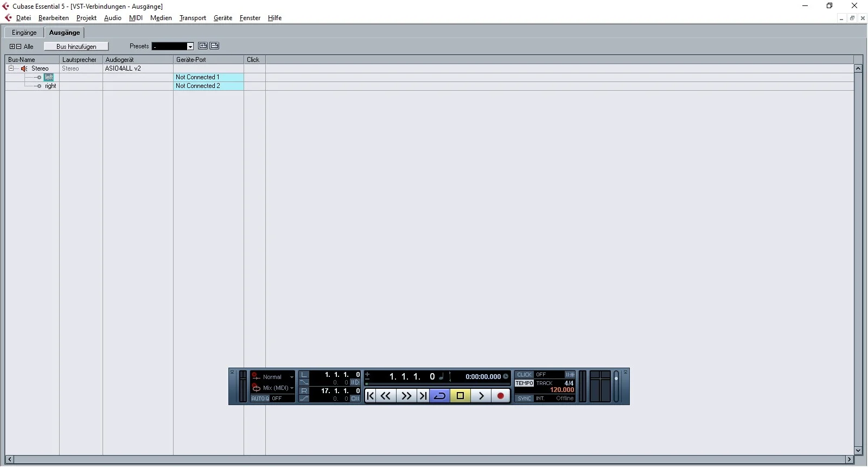Toggle the precount button next to CLICK
The width and height of the screenshot is (868, 467).
570,375
